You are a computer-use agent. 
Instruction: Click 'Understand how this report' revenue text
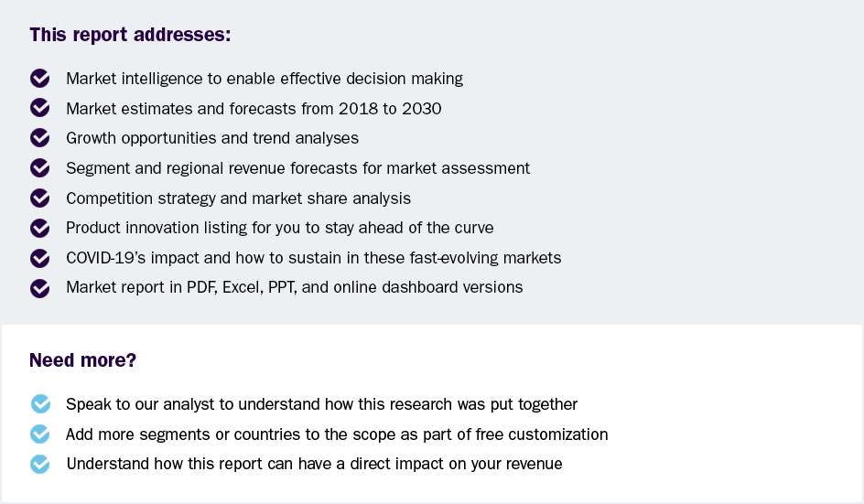point(314,464)
